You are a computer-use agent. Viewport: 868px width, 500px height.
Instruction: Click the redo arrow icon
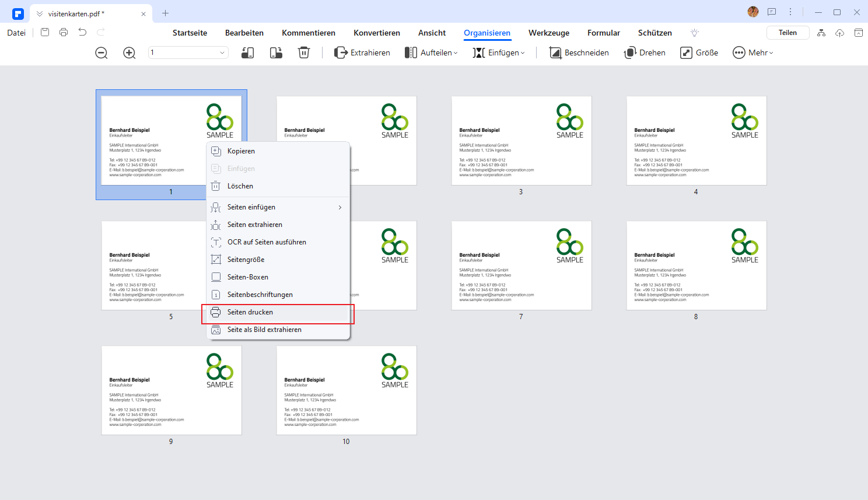click(x=101, y=33)
